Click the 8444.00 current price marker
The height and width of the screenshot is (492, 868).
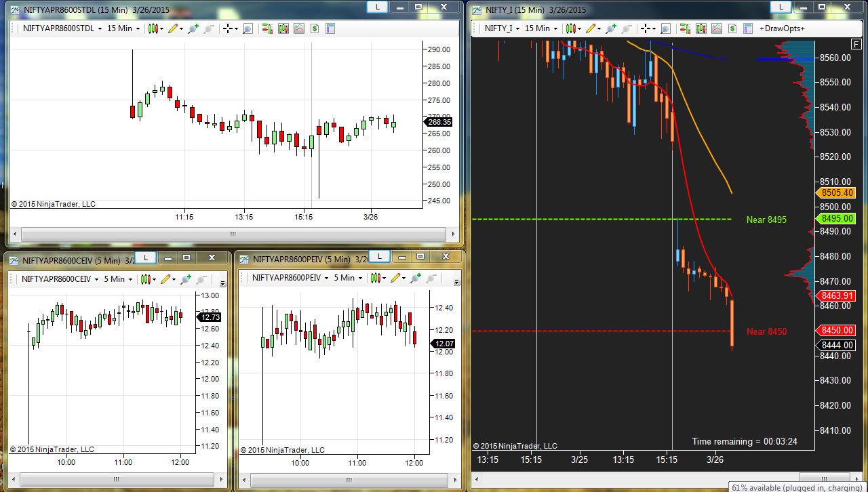pos(834,345)
